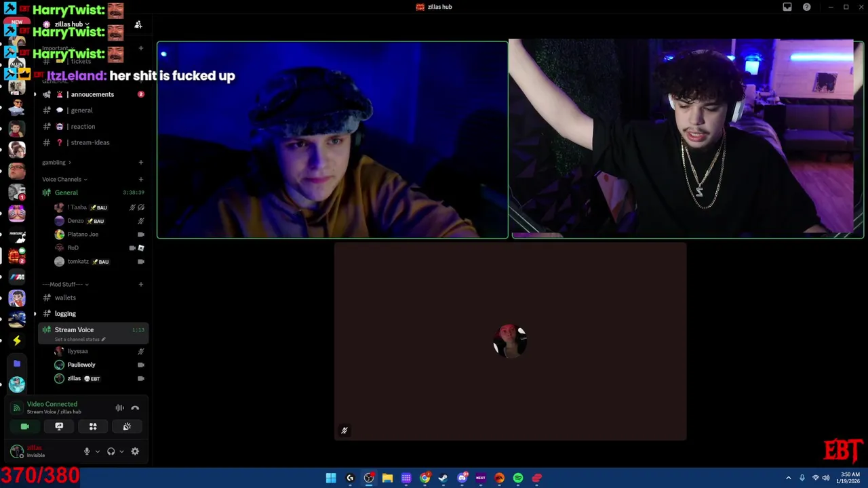Viewport: 868px width, 488px height.
Task: Open Discord taskbar icon
Action: 462,478
